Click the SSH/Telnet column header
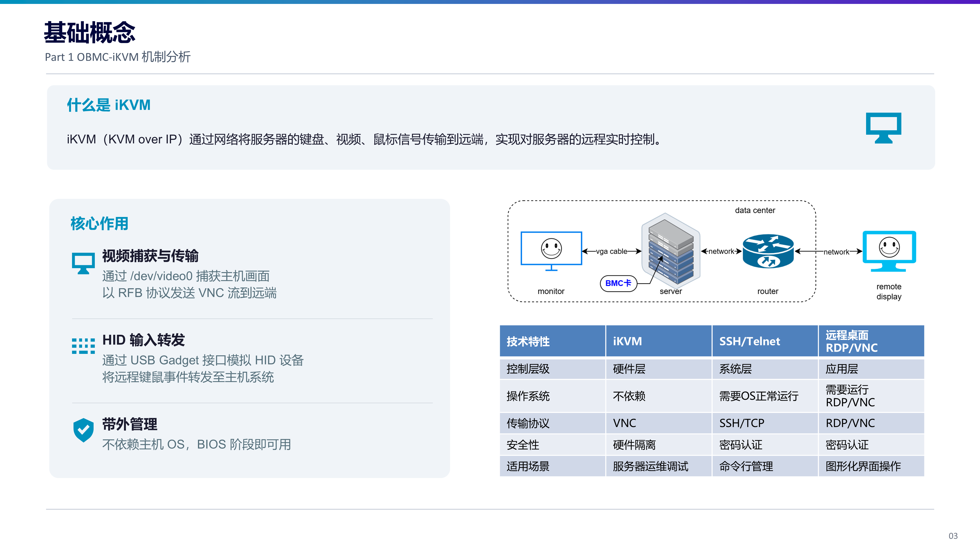 (x=765, y=341)
